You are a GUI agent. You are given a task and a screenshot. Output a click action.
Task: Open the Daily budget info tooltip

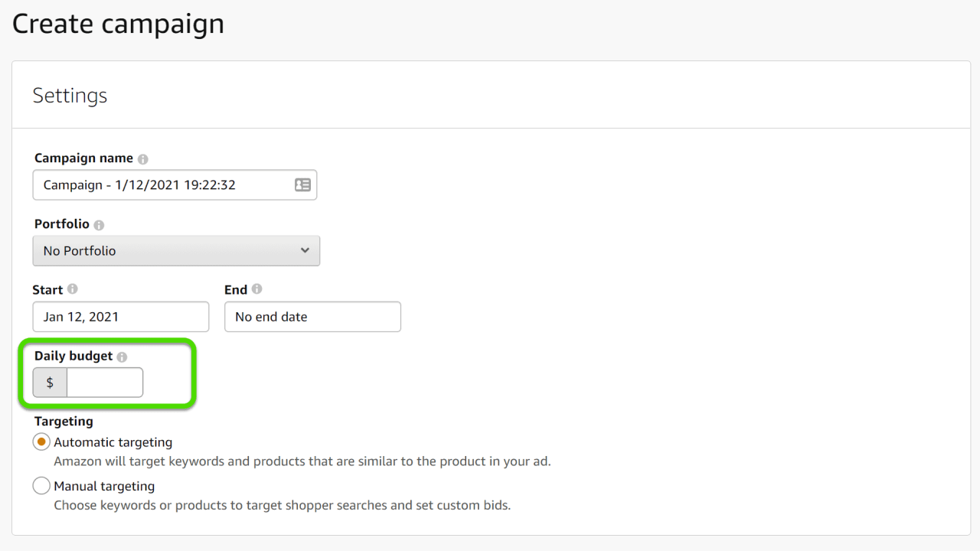[123, 356]
